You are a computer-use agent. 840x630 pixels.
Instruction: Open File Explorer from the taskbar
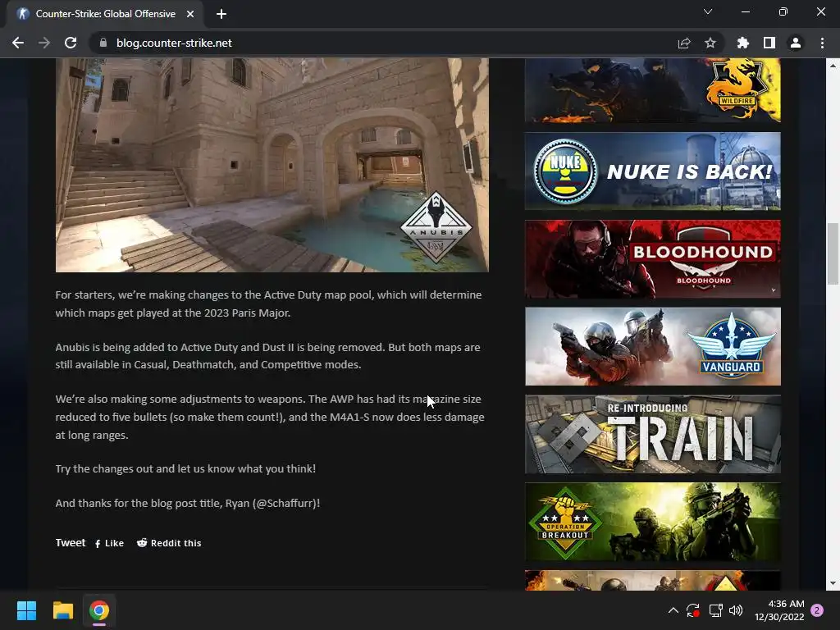tap(62, 610)
